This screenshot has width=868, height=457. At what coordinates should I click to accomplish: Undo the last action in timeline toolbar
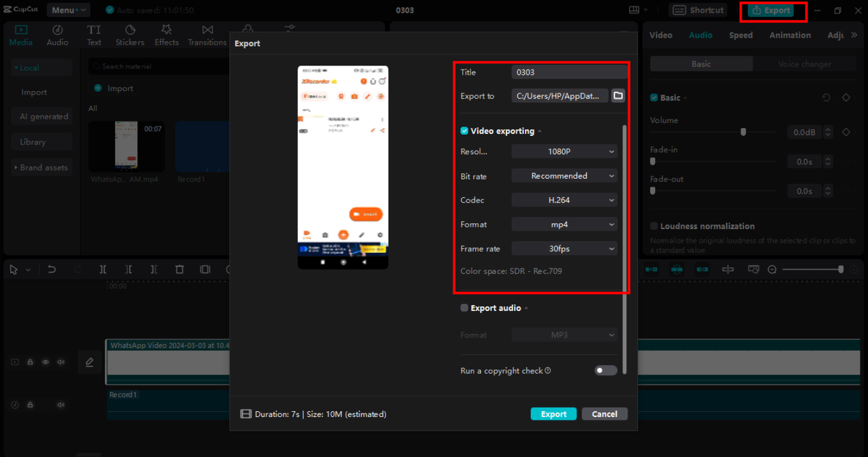click(52, 270)
